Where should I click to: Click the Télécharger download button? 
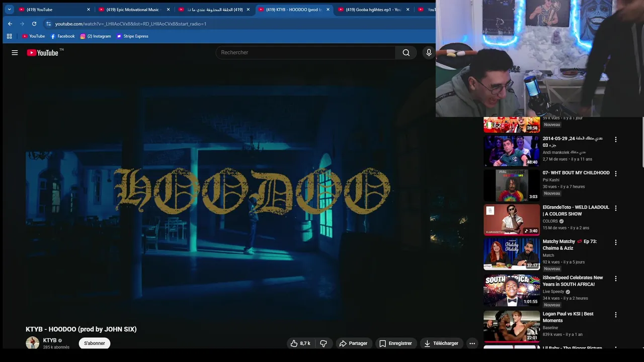[x=441, y=343]
